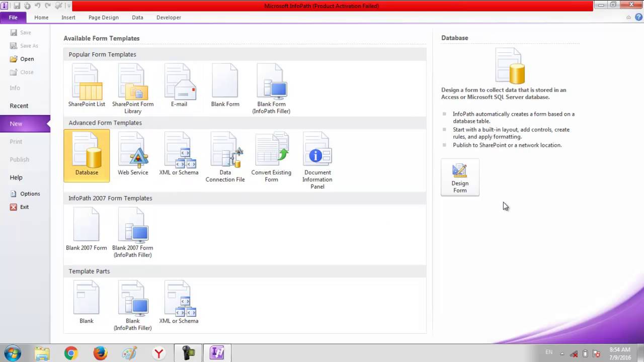Viewport: 644px width, 362px height.
Task: Select the SharePoint List template
Action: [87, 86]
